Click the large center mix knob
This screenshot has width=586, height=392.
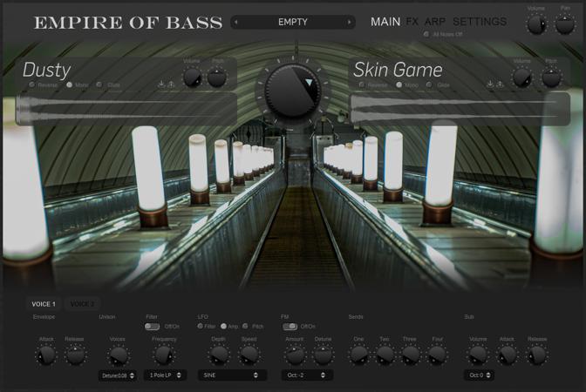click(293, 89)
